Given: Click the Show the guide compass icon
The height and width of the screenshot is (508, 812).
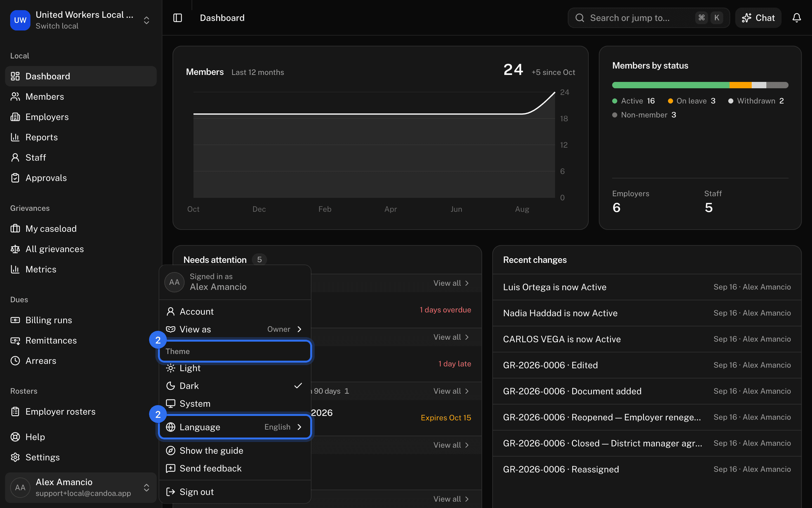Looking at the screenshot, I should pyautogui.click(x=170, y=451).
